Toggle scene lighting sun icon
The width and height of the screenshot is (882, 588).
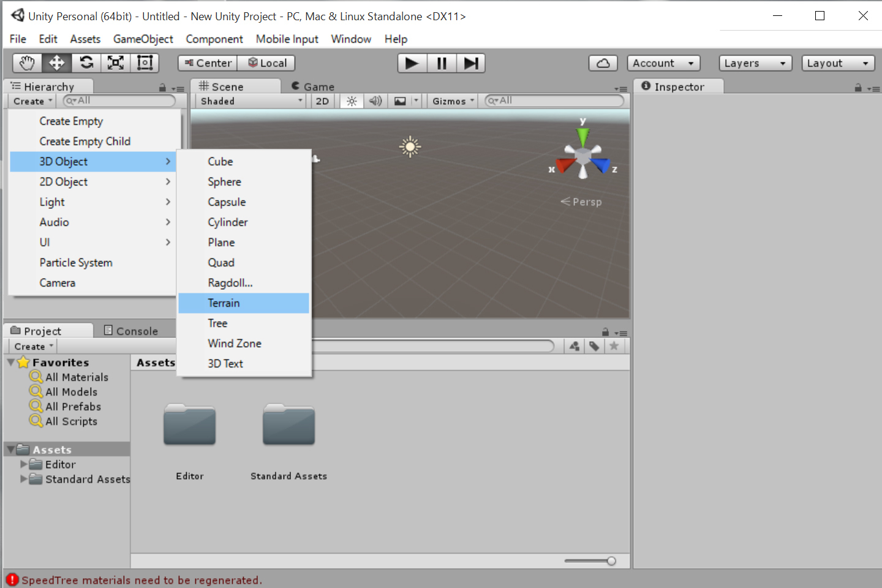pos(352,101)
